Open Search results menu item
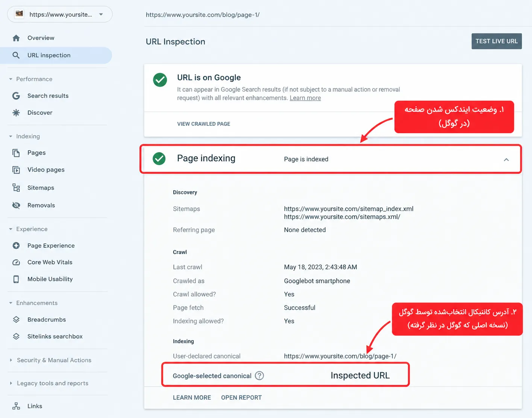The width and height of the screenshot is (532, 418). pyautogui.click(x=48, y=96)
